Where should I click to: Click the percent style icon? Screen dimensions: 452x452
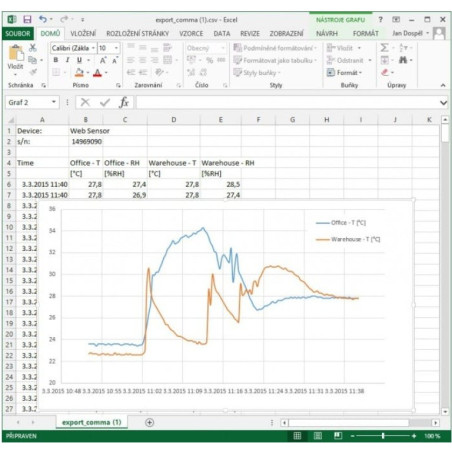[209, 60]
